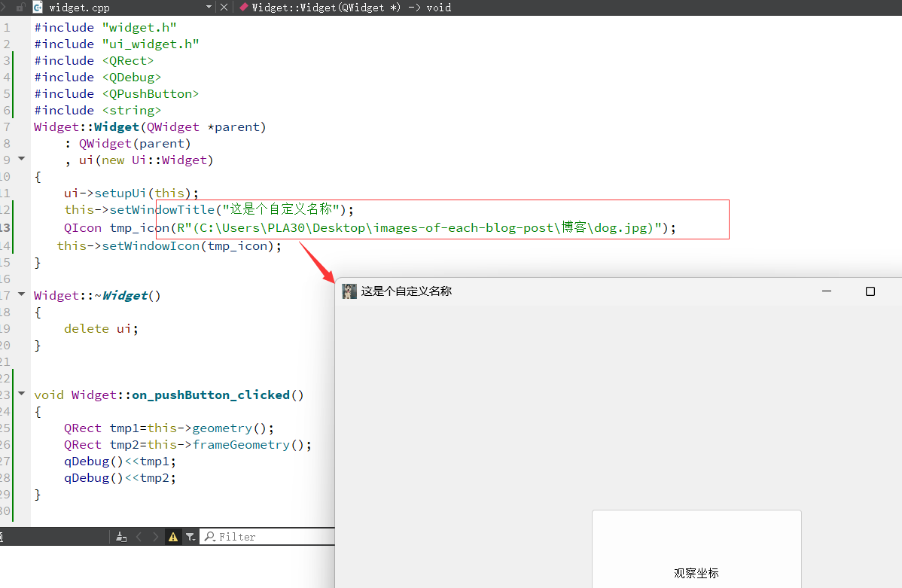Viewport: 902px width, 588px height.
Task: Click inside the Filter input field
Action: coord(271,536)
